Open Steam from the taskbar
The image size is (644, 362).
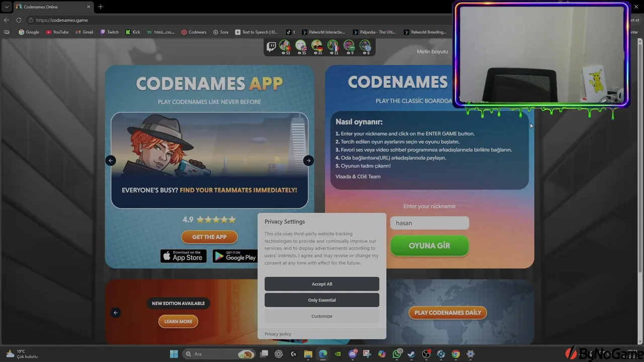pos(412,354)
